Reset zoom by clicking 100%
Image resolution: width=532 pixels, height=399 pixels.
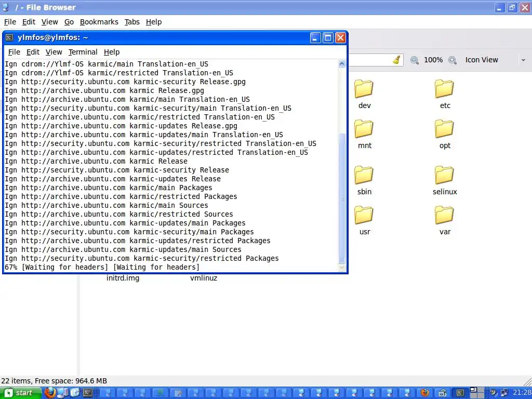pyautogui.click(x=433, y=60)
